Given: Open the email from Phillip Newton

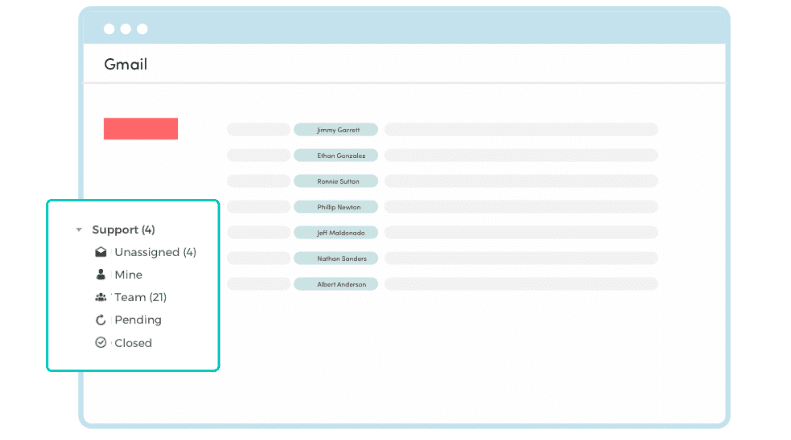Looking at the screenshot, I should click(x=336, y=207).
